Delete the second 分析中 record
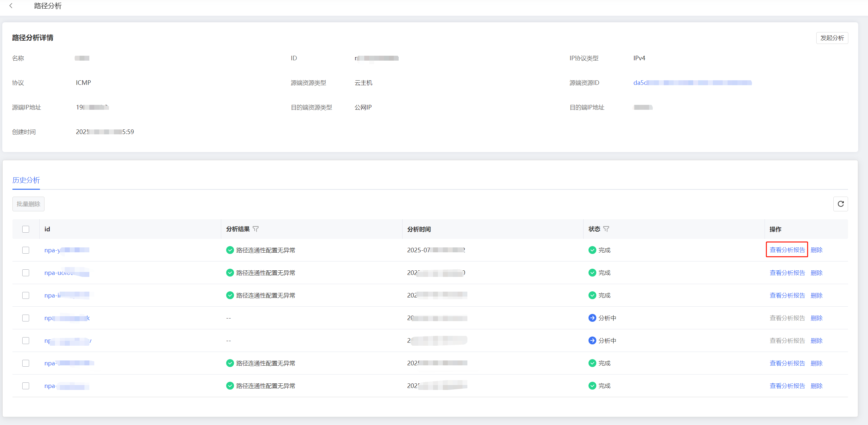The width and height of the screenshot is (868, 425). (x=816, y=340)
